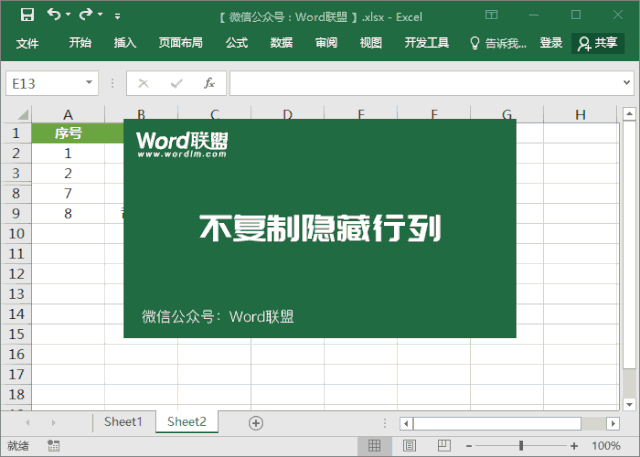Viewport: 640px width, 457px height.
Task: Select row 13 header
Action: point(16,294)
